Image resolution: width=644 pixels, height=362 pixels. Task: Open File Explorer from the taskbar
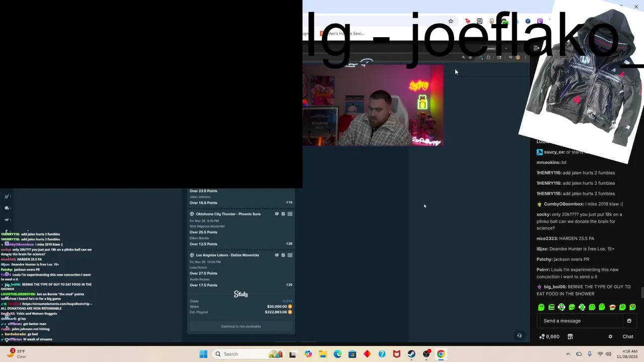click(323, 354)
